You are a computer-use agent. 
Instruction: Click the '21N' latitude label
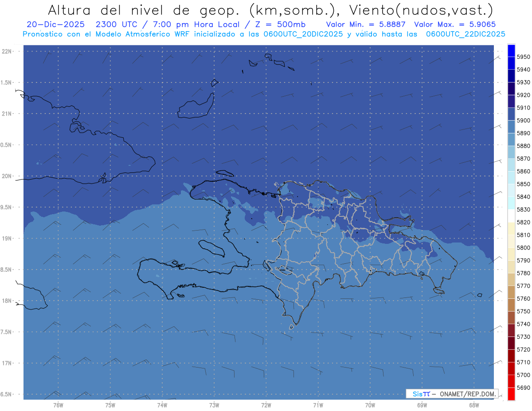[x=7, y=114]
